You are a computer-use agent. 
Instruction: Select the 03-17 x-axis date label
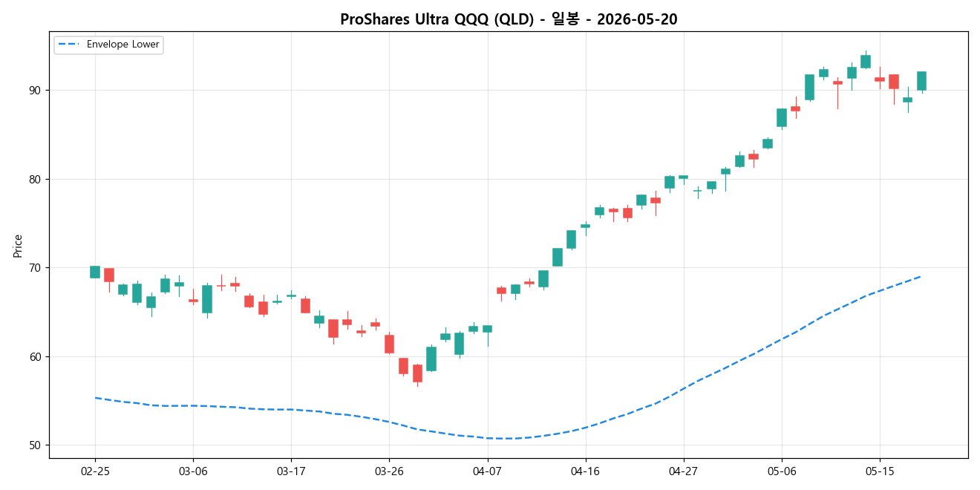(291, 471)
